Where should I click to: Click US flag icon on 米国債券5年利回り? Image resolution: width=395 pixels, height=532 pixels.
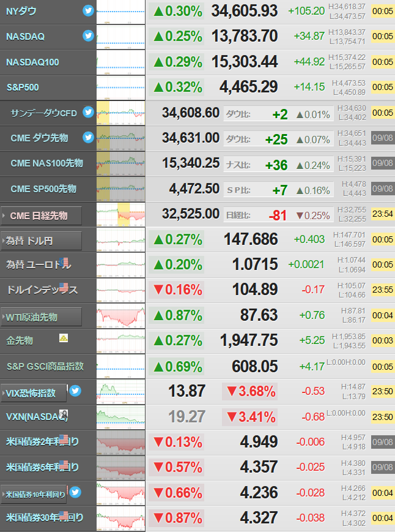(x=64, y=465)
